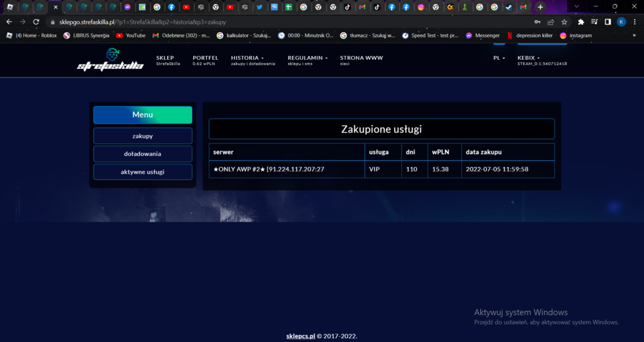Expand the HISTORIA dropdown menu
Viewport: 644px width, 342px height.
tap(253, 61)
